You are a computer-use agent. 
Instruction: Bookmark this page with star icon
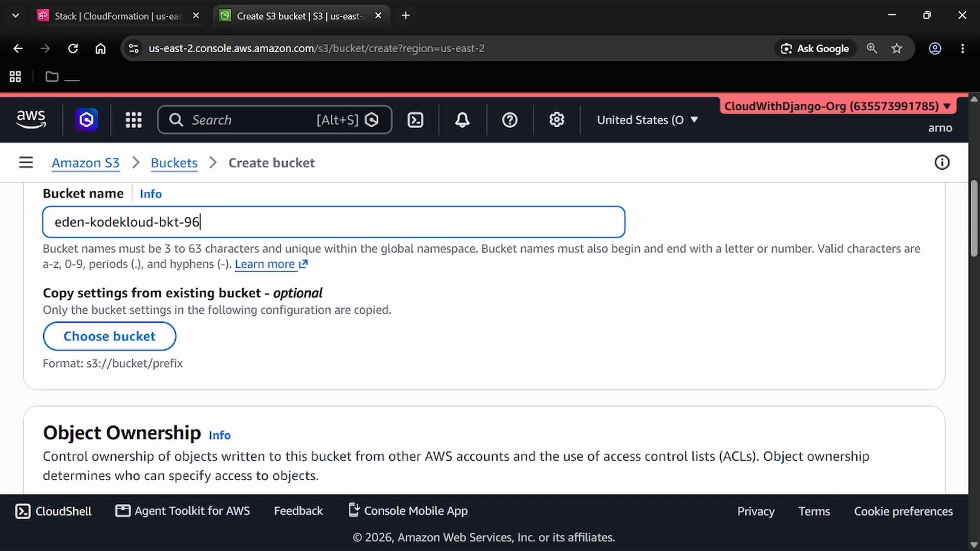click(x=897, y=48)
